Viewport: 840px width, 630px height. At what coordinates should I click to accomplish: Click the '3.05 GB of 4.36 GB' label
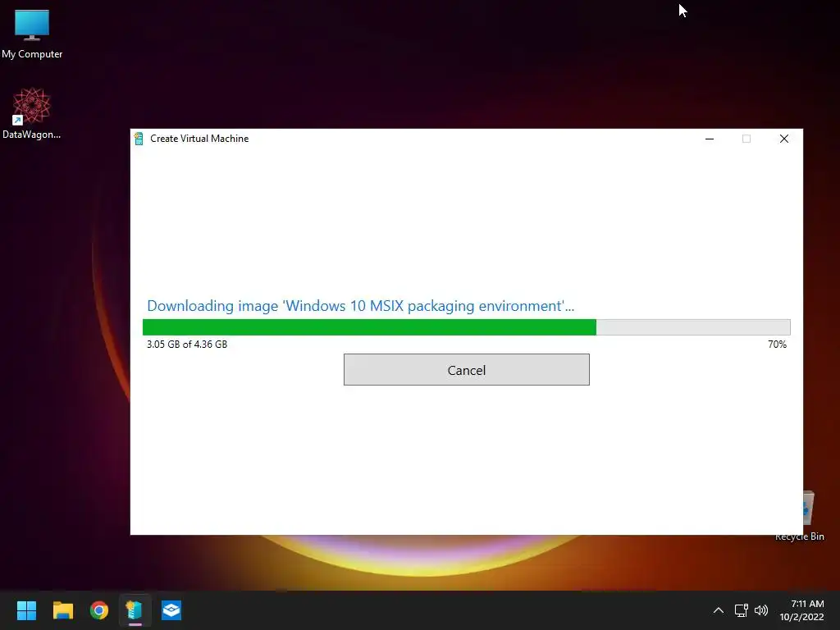click(x=187, y=345)
